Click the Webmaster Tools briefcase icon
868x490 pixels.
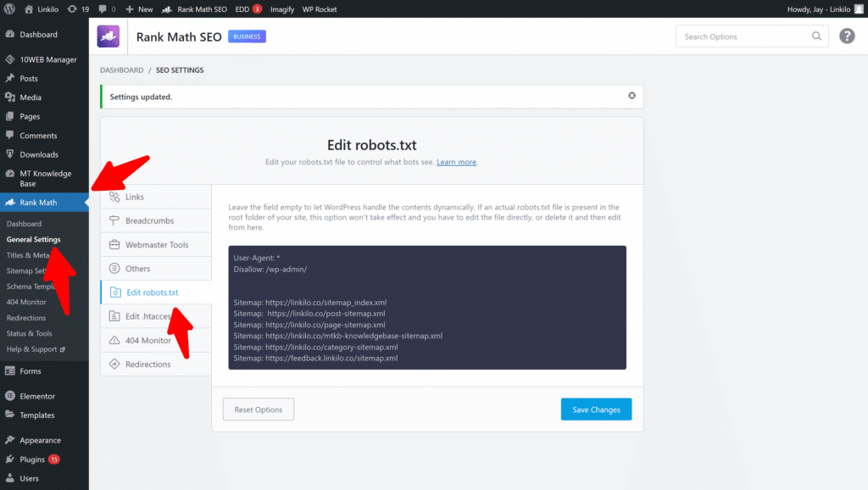(x=114, y=245)
